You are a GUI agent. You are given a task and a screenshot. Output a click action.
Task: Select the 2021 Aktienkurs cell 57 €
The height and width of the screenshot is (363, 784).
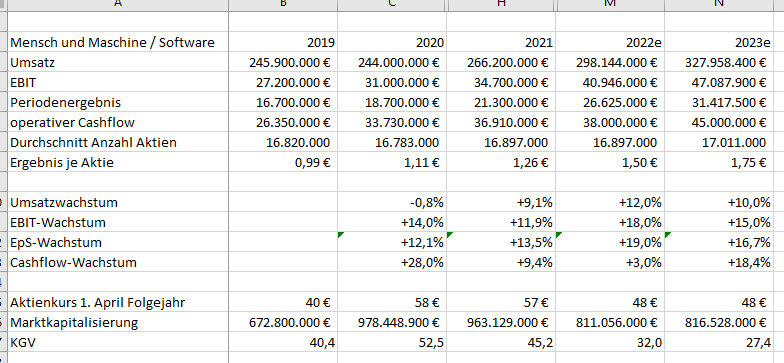[502, 302]
